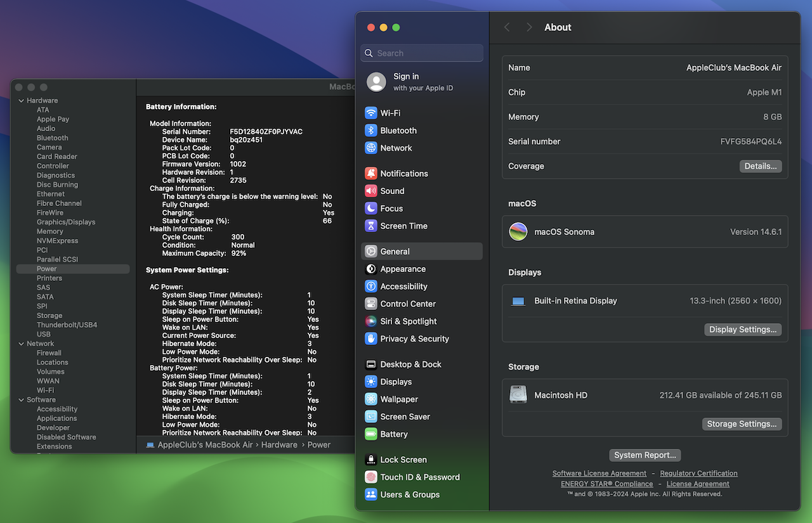This screenshot has width=812, height=523.
Task: Open Siri & Spotlight icon
Action: click(371, 321)
